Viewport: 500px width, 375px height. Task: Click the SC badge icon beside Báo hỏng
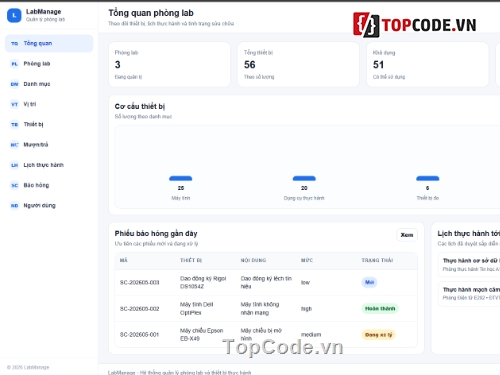14,185
